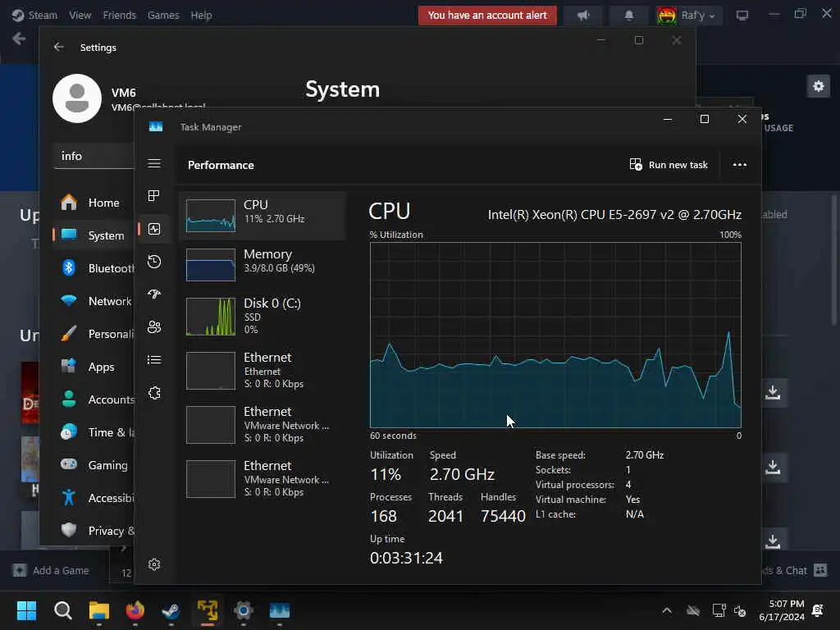The width and height of the screenshot is (840, 630).
Task: Open Task Manager settings gear
Action: click(154, 564)
